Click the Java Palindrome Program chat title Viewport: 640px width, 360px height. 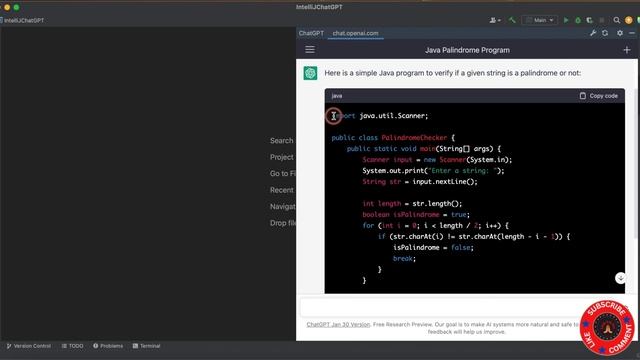(x=467, y=50)
